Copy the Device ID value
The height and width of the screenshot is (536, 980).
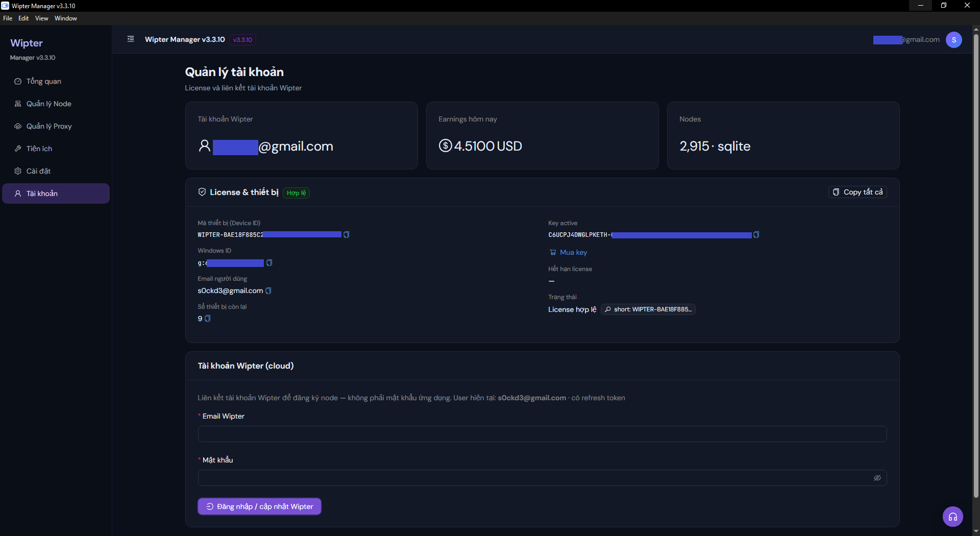click(x=347, y=235)
